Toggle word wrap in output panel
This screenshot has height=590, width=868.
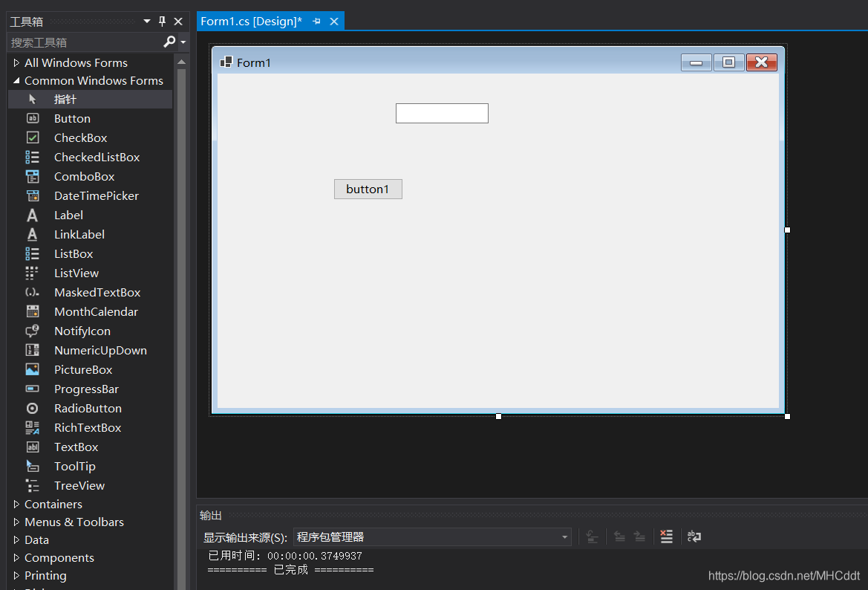point(694,536)
